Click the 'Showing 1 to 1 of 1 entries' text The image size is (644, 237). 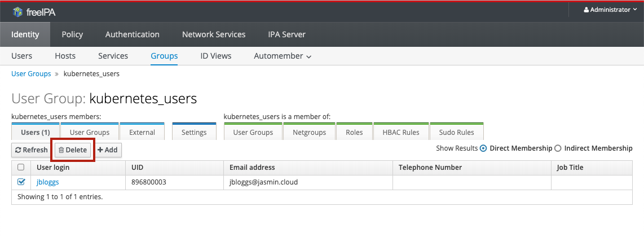pos(60,197)
